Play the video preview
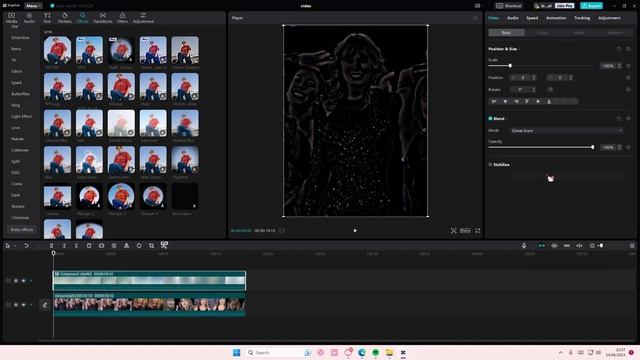Viewport: 640px width, 360px height. pos(355,231)
